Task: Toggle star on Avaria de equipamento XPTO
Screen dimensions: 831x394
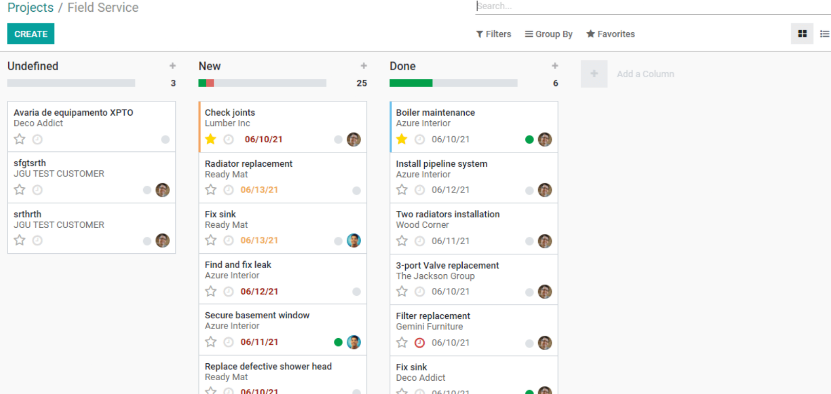Action: 20,139
